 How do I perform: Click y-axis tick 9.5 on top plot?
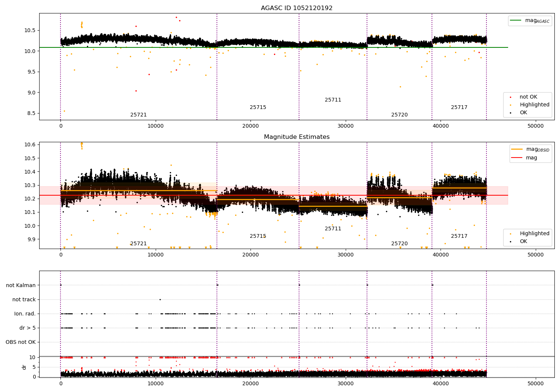[31, 72]
